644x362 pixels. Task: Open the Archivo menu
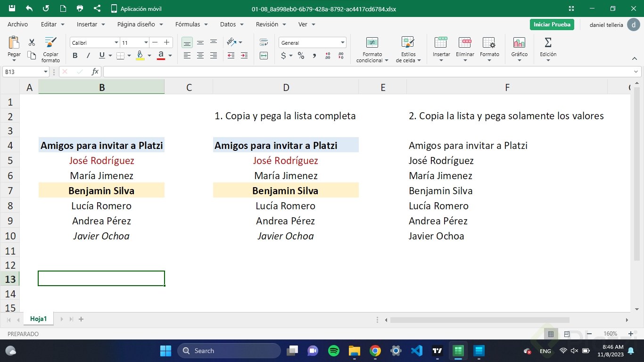18,24
